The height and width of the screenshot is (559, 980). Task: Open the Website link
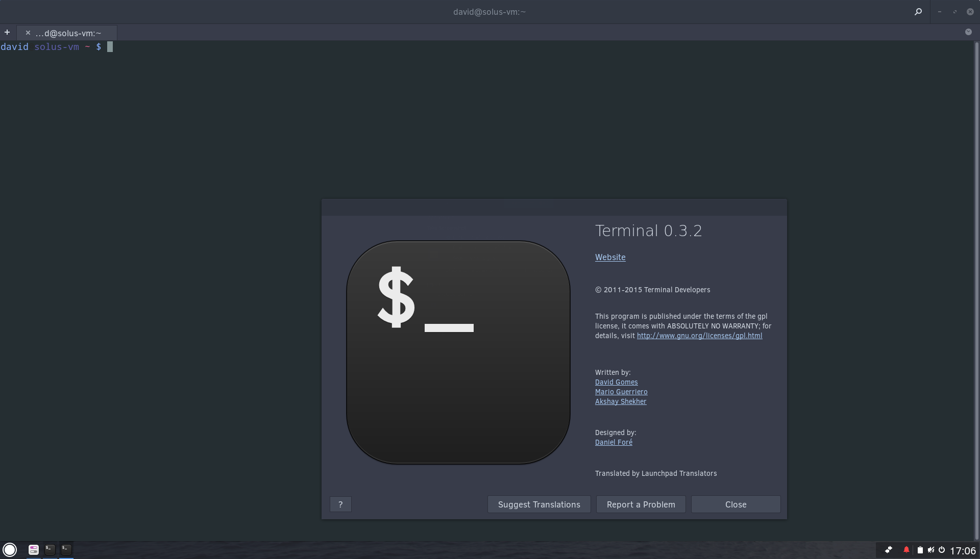(610, 257)
